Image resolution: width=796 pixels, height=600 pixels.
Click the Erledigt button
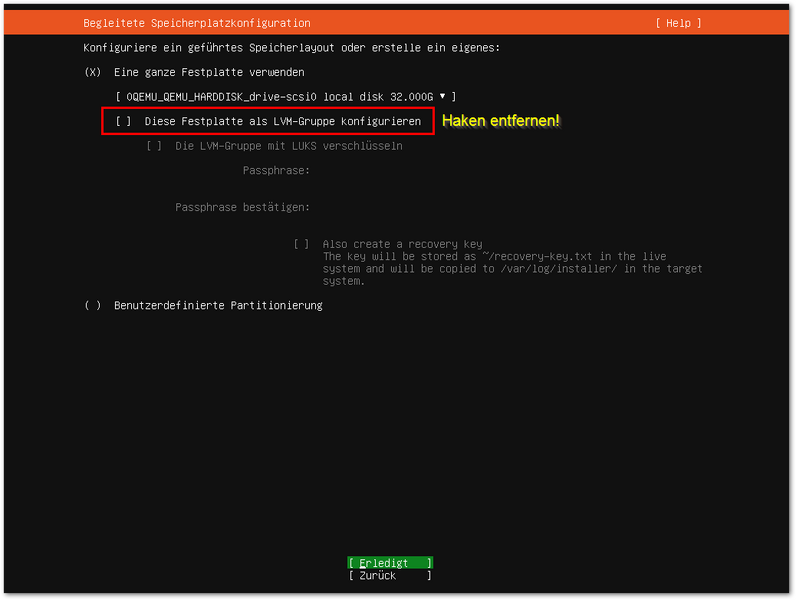[390, 563]
